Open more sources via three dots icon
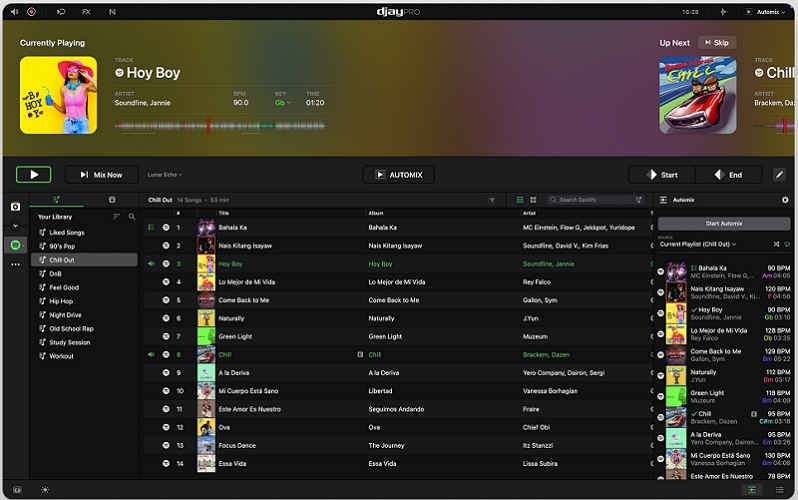Image resolution: width=798 pixels, height=500 pixels. point(15,265)
